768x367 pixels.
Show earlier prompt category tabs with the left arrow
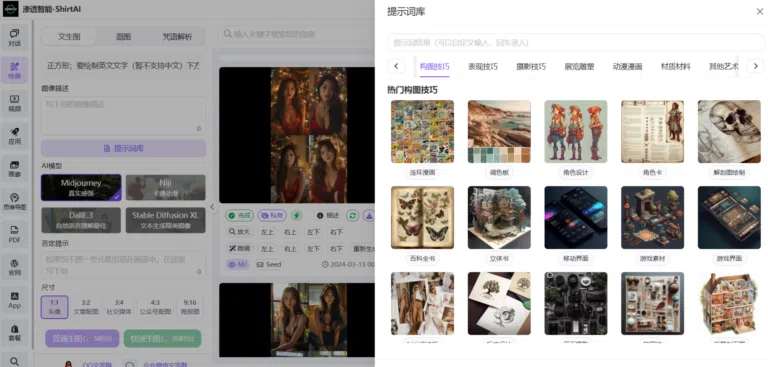[396, 66]
